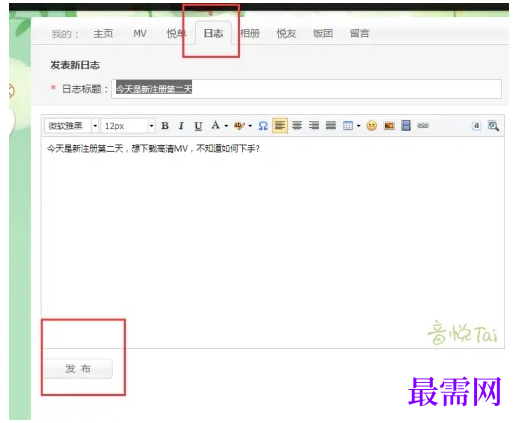Align text right
Screen dimensions: 520x423
point(314,126)
